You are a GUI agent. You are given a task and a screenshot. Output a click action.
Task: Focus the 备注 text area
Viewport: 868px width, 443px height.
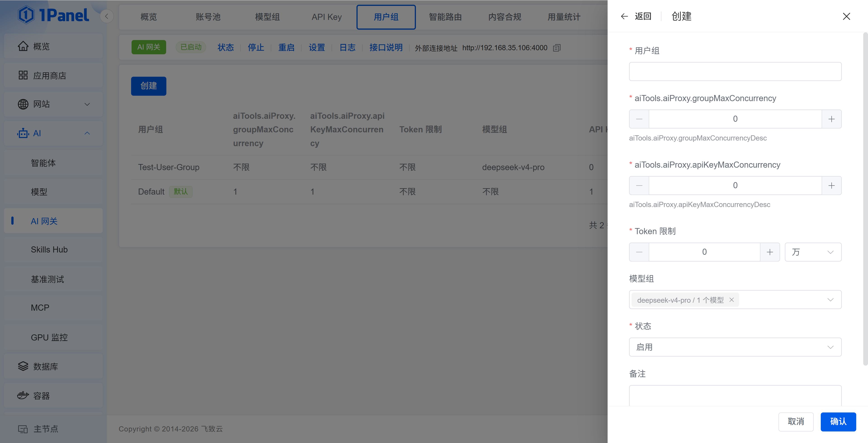coord(735,395)
